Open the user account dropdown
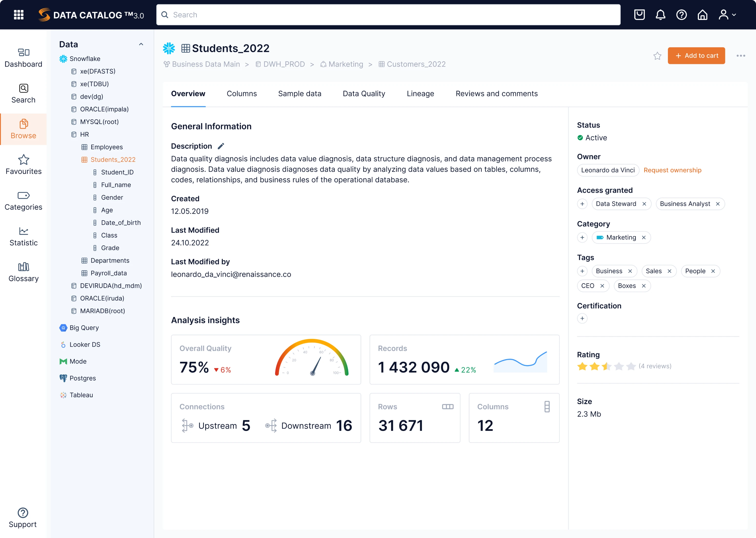This screenshot has width=756, height=538. point(727,15)
